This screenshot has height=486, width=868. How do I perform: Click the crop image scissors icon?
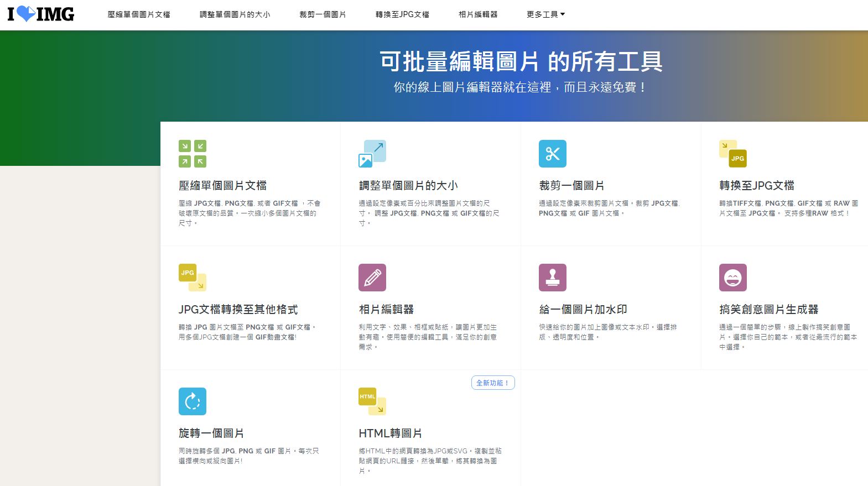point(553,154)
